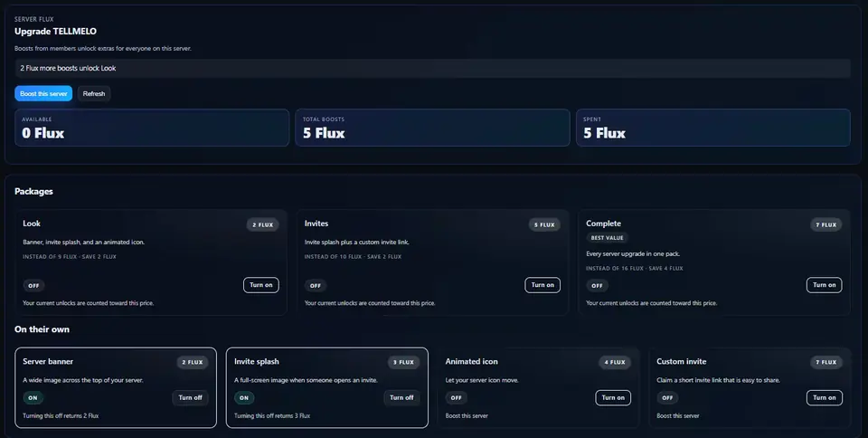
Task: Click the OFF status pill for Animated icon
Action: coord(456,397)
